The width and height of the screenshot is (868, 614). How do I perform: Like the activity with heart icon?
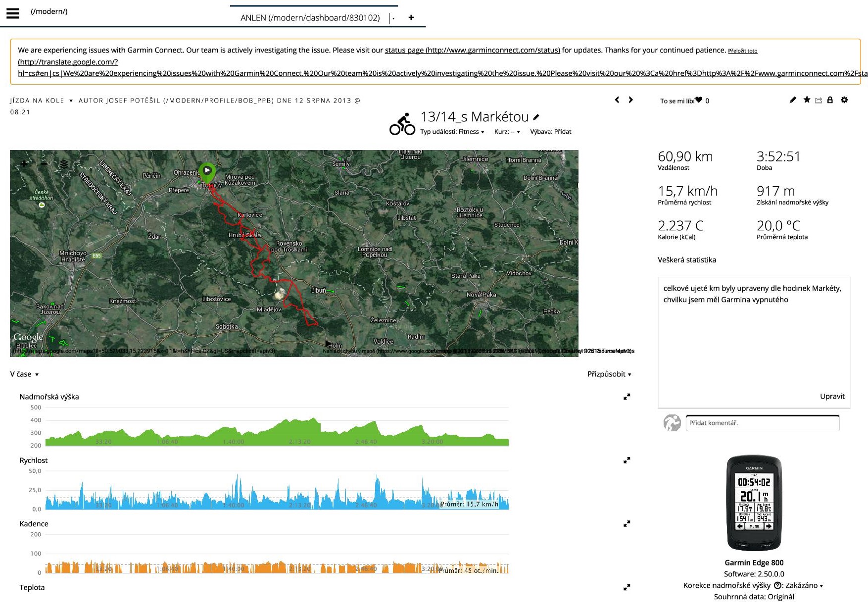pos(699,100)
